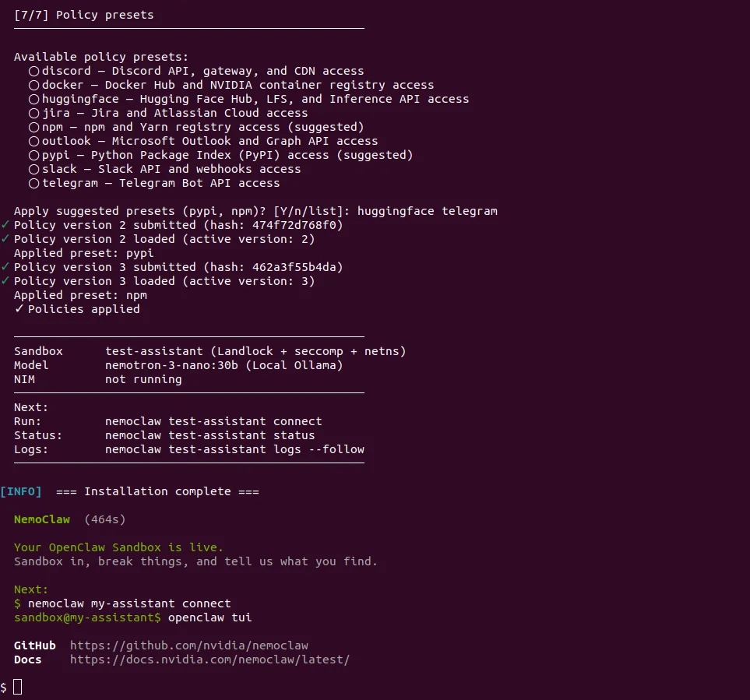This screenshot has height=700, width=750.
Task: Click the green NemoClaw title text
Action: click(x=42, y=519)
